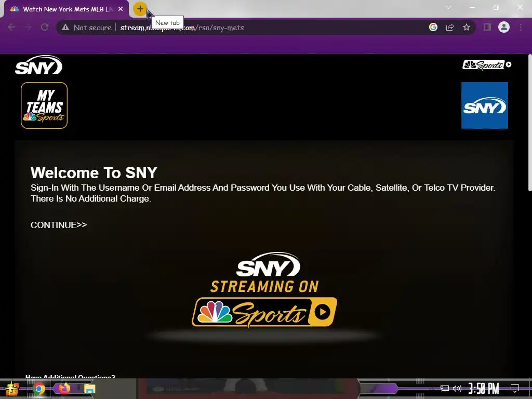The height and width of the screenshot is (399, 532).
Task: Click the share page icon
Action: (450, 28)
